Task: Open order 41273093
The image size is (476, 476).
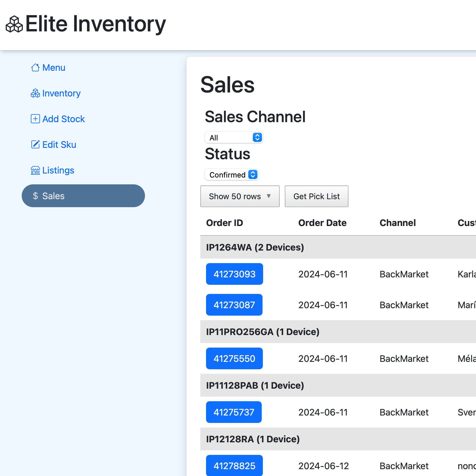Action: (x=235, y=274)
